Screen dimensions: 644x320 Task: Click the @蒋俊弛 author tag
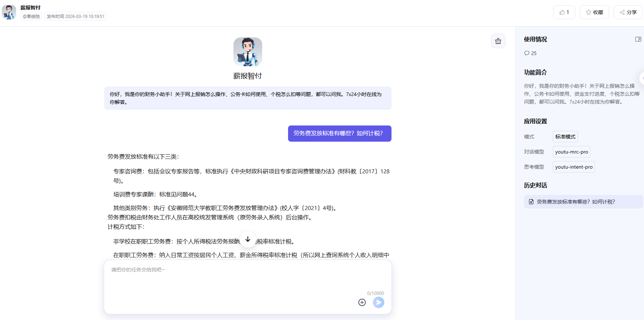point(31,17)
